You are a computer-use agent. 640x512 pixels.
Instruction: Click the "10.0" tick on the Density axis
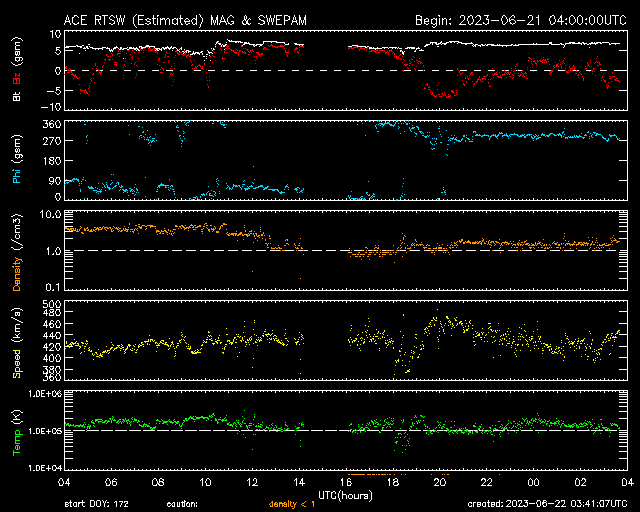50,214
